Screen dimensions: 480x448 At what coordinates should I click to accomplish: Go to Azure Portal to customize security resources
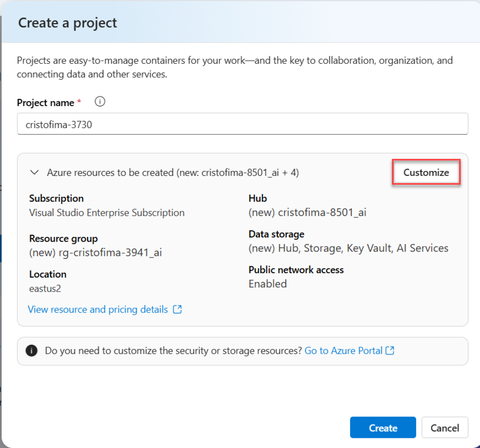point(344,350)
